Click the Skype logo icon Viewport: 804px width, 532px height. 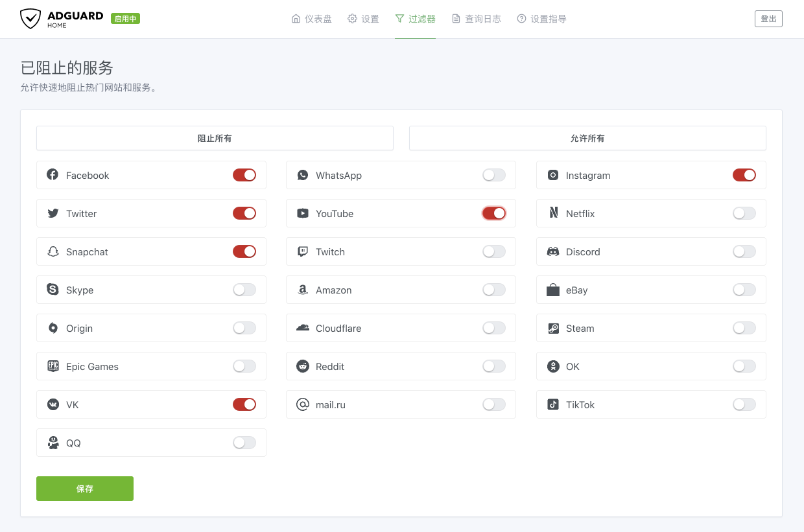click(53, 290)
